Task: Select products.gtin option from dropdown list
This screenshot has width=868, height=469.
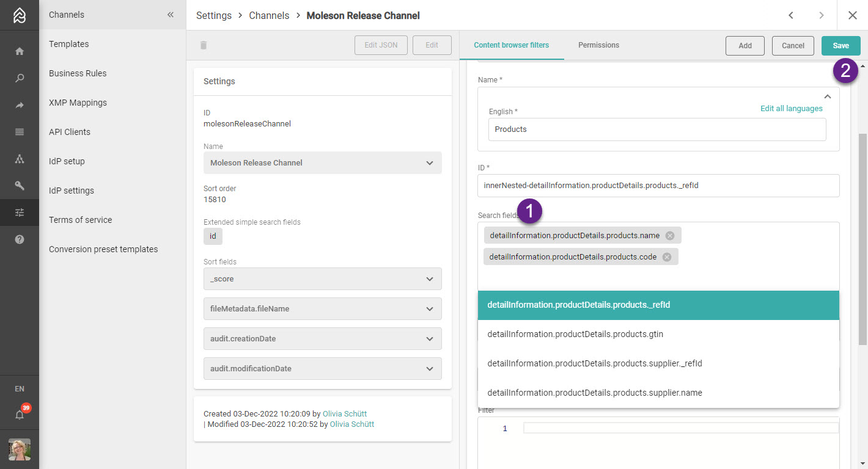Action: coord(575,334)
